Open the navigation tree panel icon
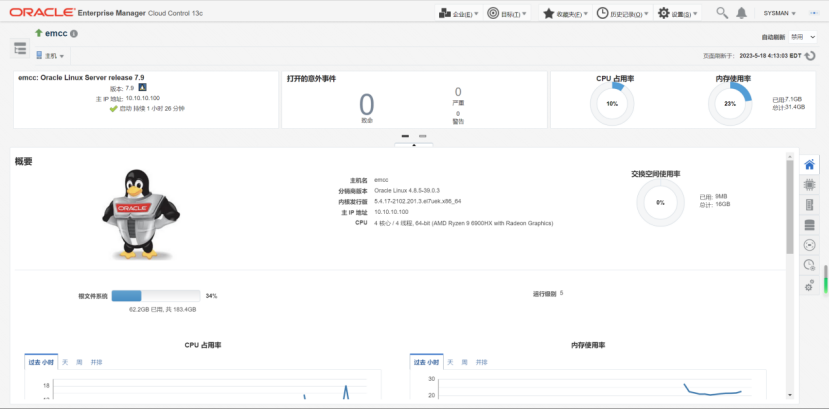The height and width of the screenshot is (409, 830). coord(20,49)
